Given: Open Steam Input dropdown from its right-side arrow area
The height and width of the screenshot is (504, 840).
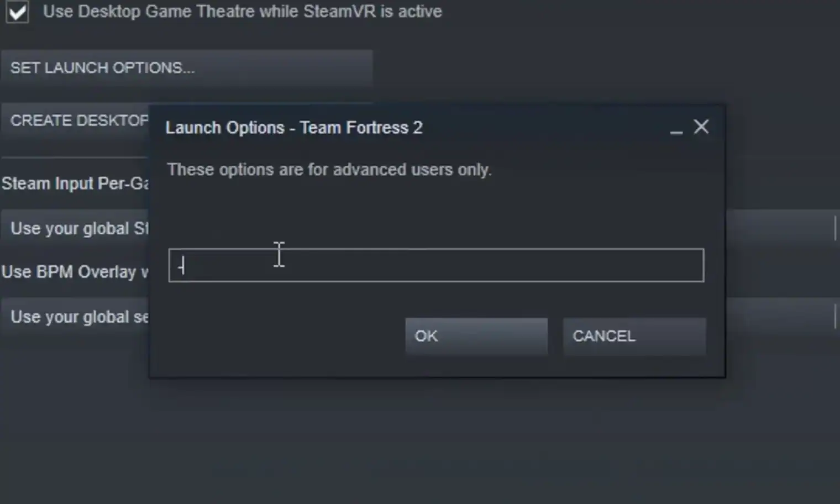Looking at the screenshot, I should pyautogui.click(x=783, y=228).
